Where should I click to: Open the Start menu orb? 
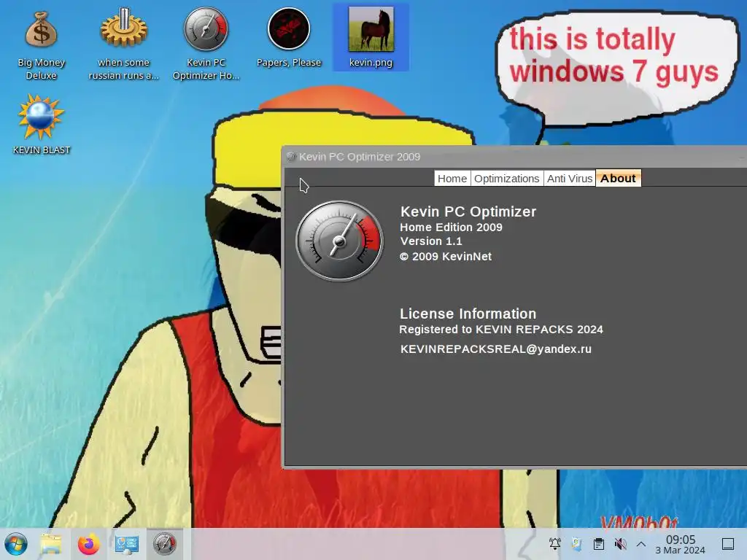pyautogui.click(x=16, y=544)
